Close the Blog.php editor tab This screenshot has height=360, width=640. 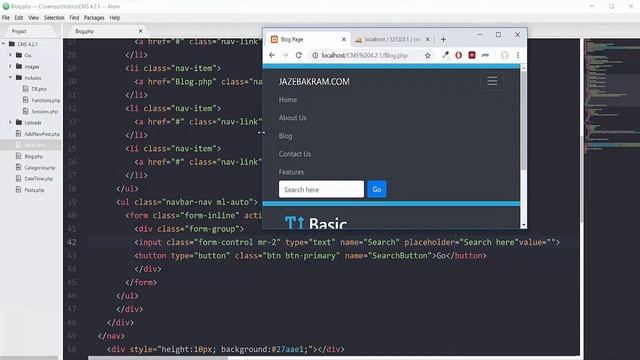pyautogui.click(x=140, y=31)
